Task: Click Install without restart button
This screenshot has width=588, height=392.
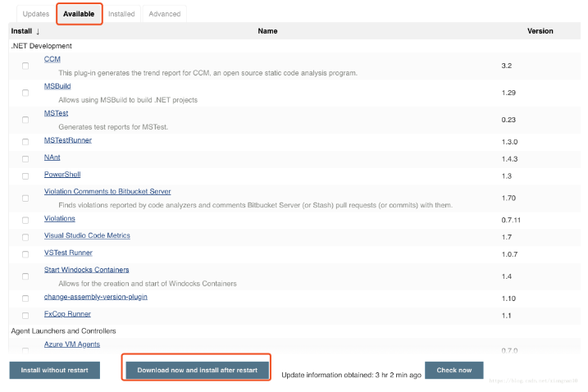Action: tap(54, 370)
